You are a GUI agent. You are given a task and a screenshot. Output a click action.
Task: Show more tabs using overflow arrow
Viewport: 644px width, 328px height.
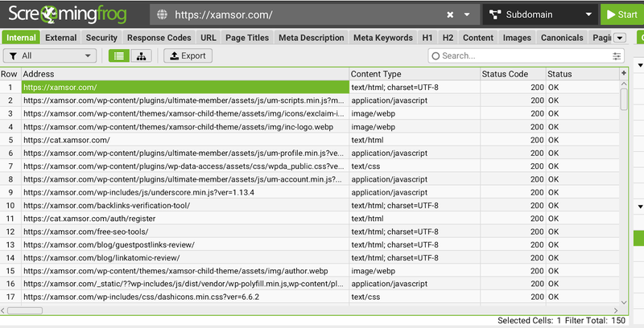coord(619,38)
